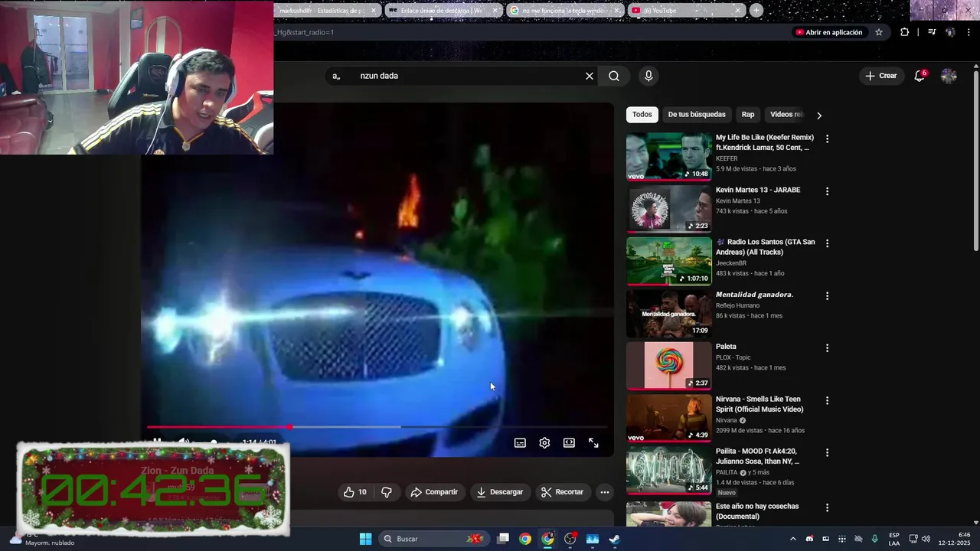The width and height of the screenshot is (980, 551).
Task: Open the YouTube account avatar menu
Action: point(949,76)
